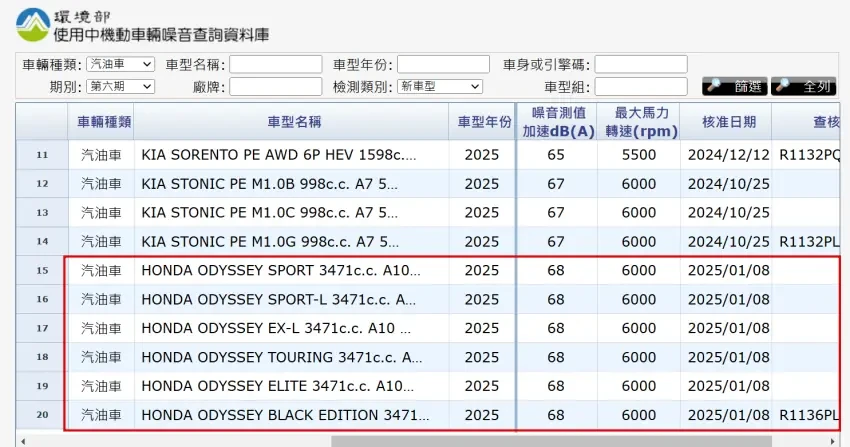Select HONDA ODYSSEY EX-L row
Image resolution: width=850 pixels, height=447 pixels.
coord(428,328)
